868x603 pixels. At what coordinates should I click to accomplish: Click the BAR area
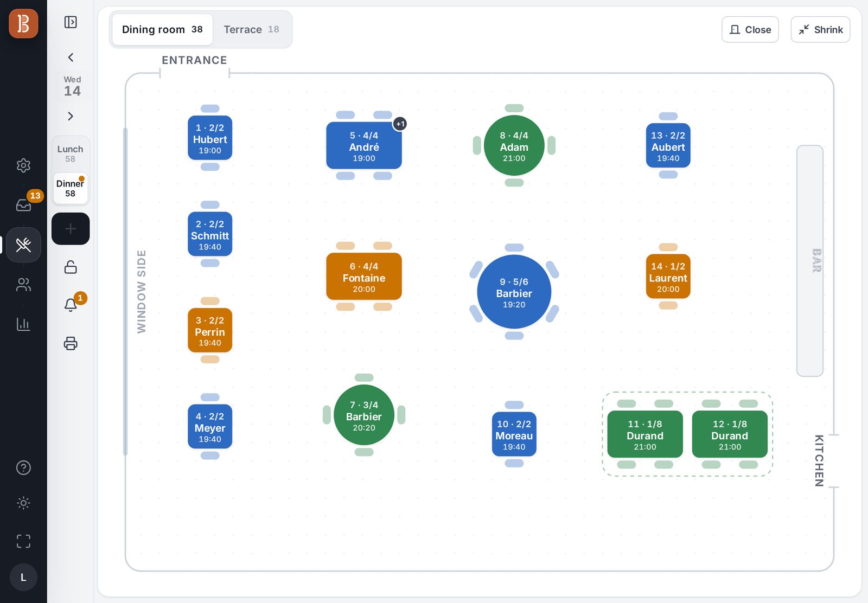coord(810,261)
